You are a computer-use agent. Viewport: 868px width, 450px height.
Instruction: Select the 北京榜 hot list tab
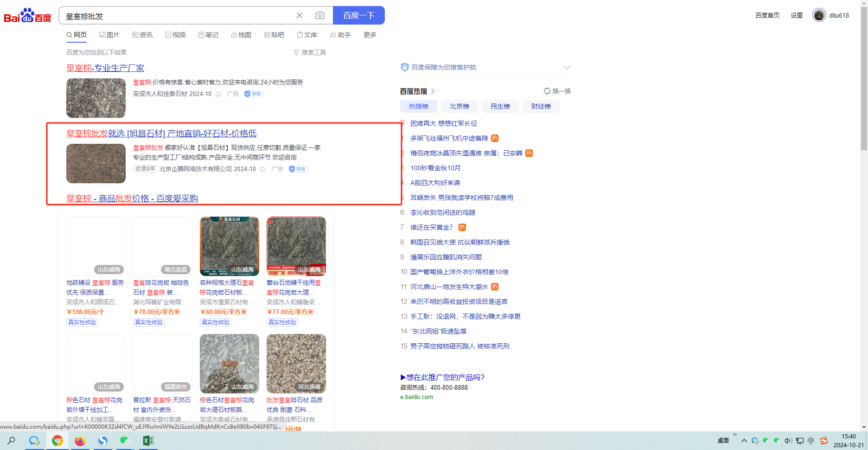(x=459, y=106)
